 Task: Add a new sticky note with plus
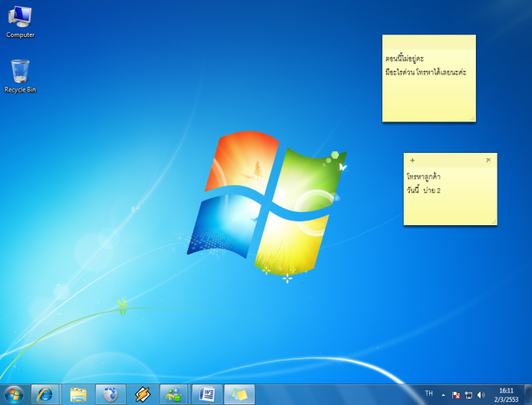pyautogui.click(x=412, y=160)
